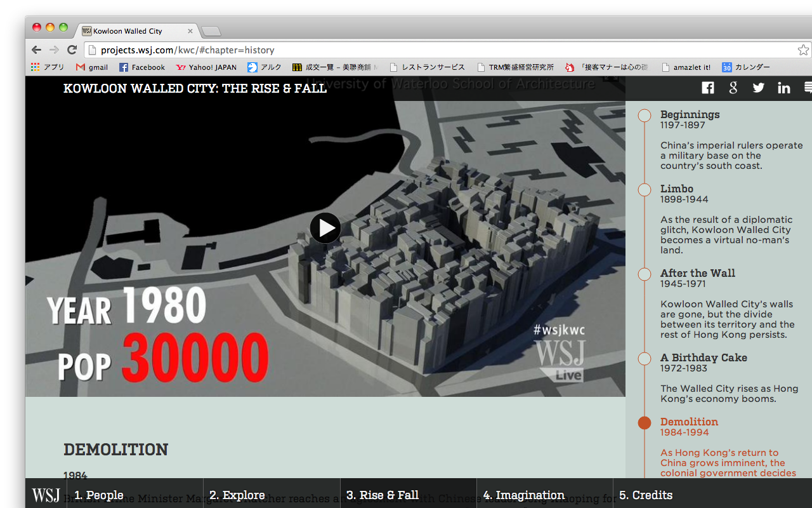Go to 4. Imagination section
This screenshot has width=812, height=508.
click(524, 495)
